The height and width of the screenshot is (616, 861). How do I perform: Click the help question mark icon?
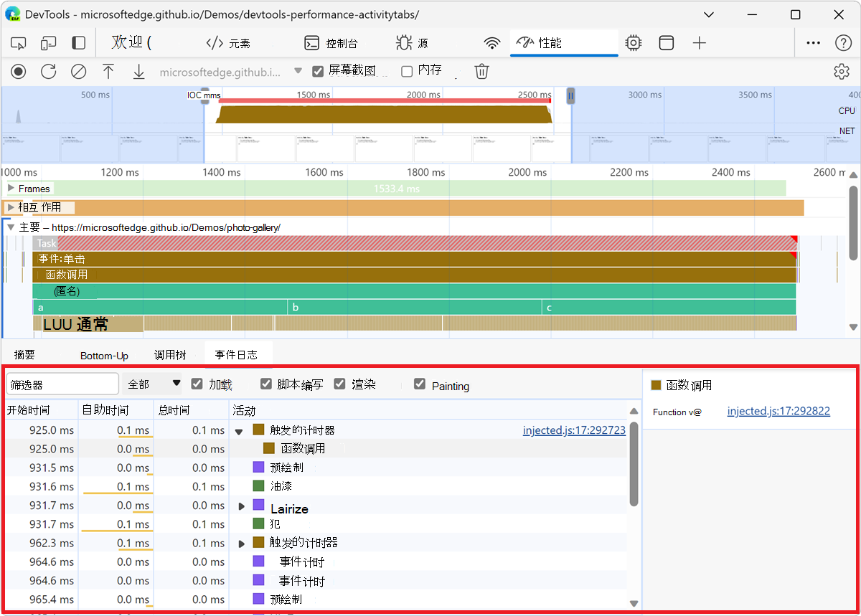click(x=844, y=43)
